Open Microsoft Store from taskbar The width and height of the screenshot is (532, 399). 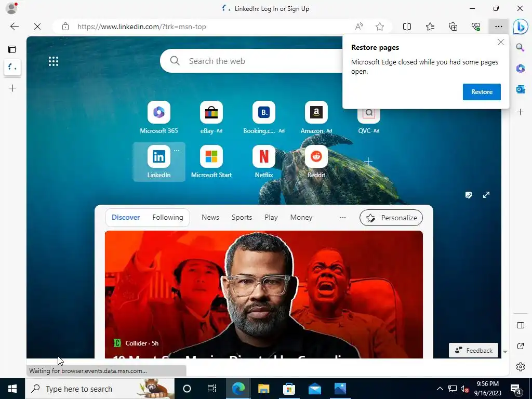click(289, 389)
